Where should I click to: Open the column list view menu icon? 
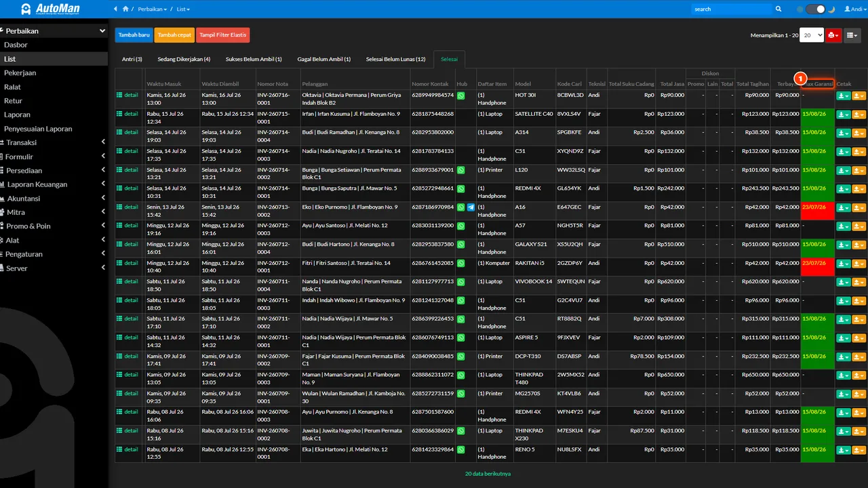point(852,35)
